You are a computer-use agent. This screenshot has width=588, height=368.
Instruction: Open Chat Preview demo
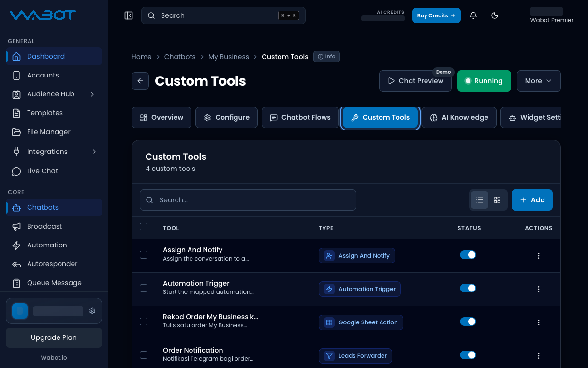[415, 81]
